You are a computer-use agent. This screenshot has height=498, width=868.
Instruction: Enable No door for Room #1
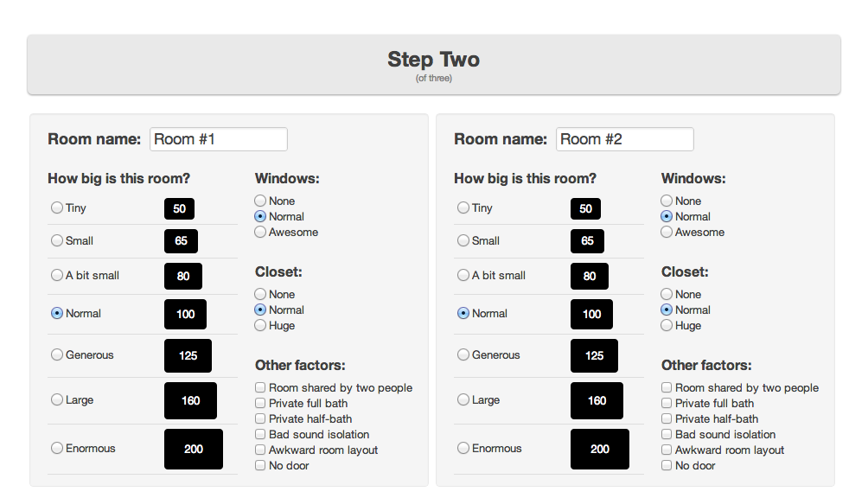pyautogui.click(x=261, y=466)
